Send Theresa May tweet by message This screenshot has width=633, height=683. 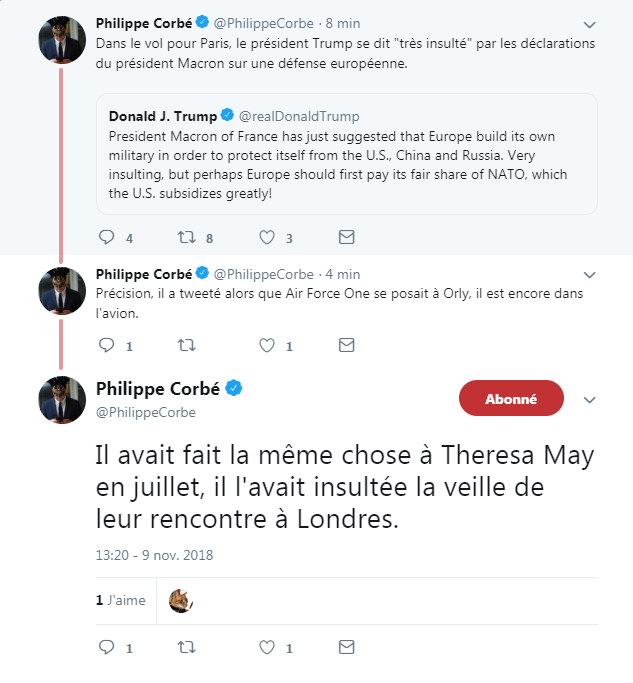pos(346,648)
